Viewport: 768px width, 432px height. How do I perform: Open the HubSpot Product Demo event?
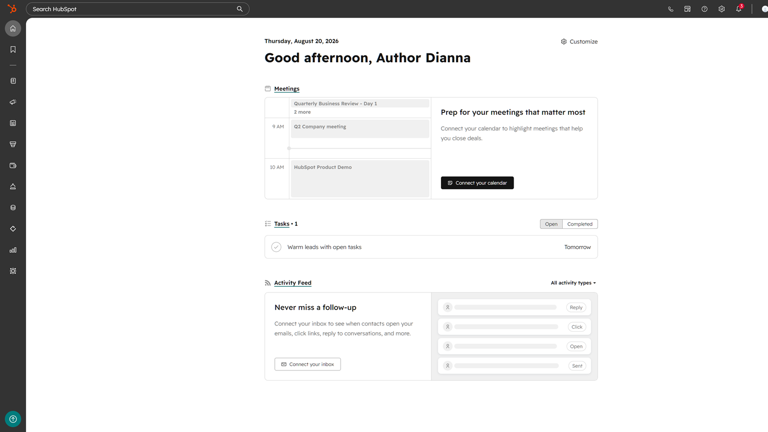click(x=360, y=179)
